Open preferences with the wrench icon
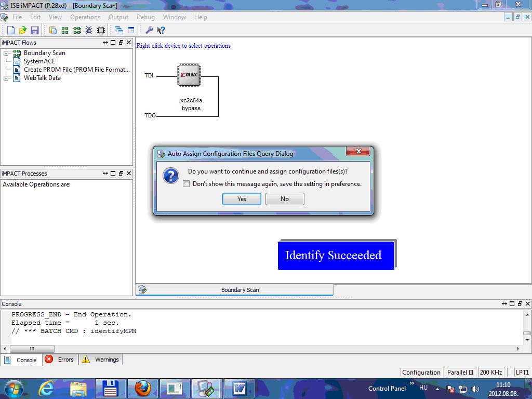Image resolution: width=532 pixels, height=399 pixels. pyautogui.click(x=149, y=30)
